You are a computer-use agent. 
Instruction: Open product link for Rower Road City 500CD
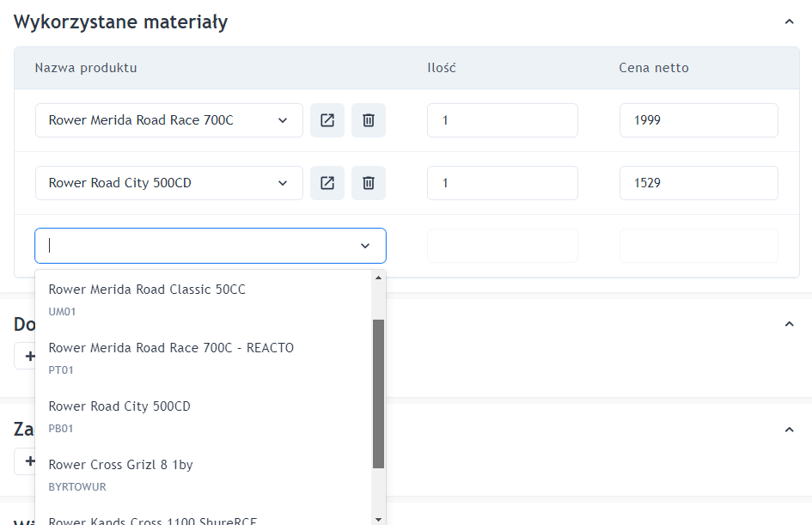(327, 183)
